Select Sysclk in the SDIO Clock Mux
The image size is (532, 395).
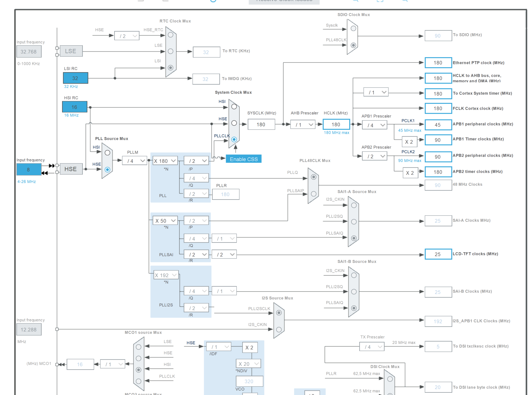pos(353,28)
